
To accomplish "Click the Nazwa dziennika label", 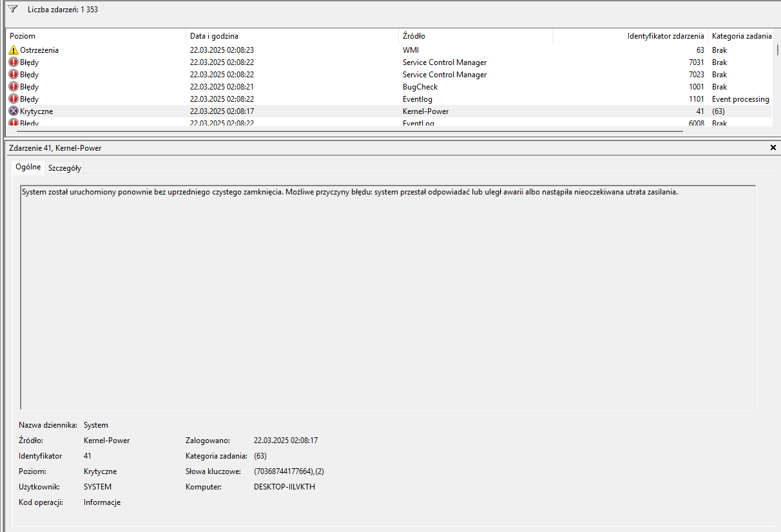I will [48, 425].
